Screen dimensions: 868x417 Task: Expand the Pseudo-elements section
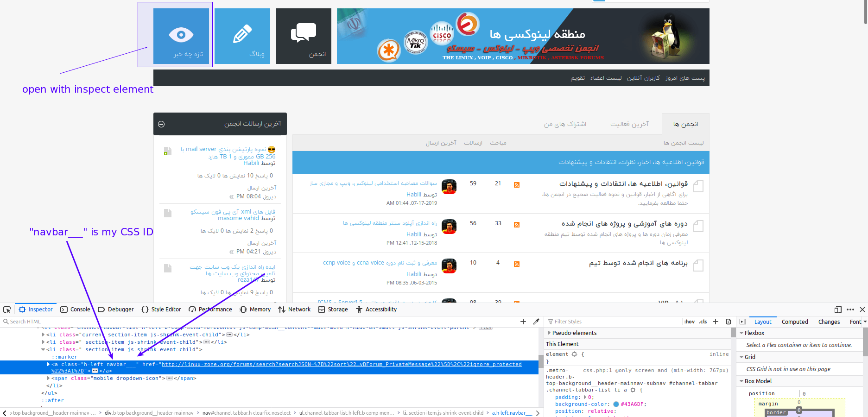coord(550,333)
